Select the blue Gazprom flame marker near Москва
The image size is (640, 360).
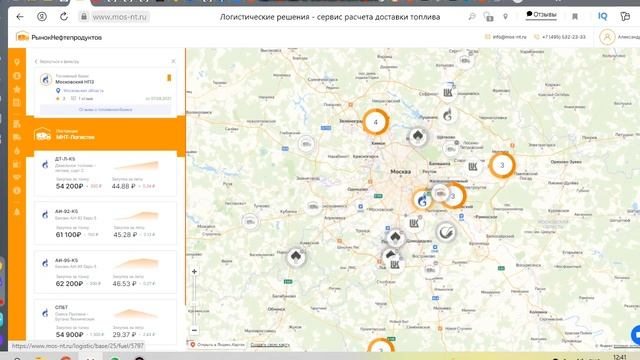point(422,200)
